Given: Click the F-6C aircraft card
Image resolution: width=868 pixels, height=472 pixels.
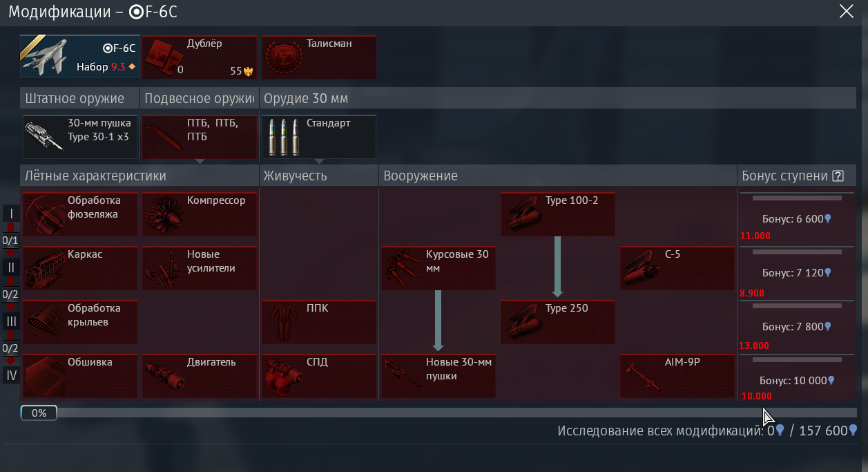Looking at the screenshot, I should tap(79, 57).
